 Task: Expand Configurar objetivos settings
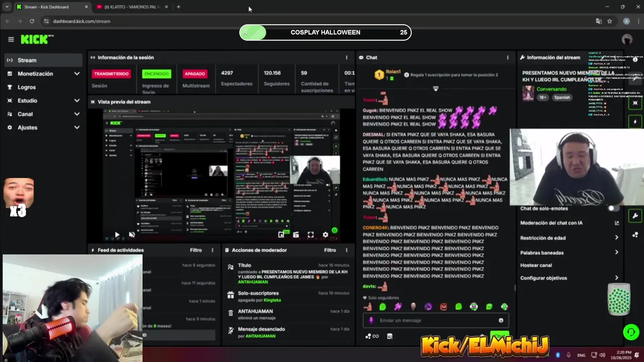point(570,278)
